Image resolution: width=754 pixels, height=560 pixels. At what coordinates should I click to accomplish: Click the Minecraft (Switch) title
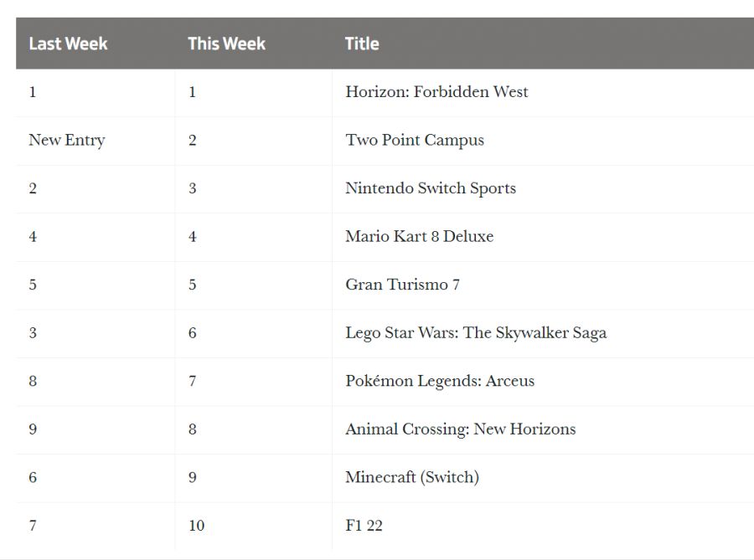click(x=412, y=477)
